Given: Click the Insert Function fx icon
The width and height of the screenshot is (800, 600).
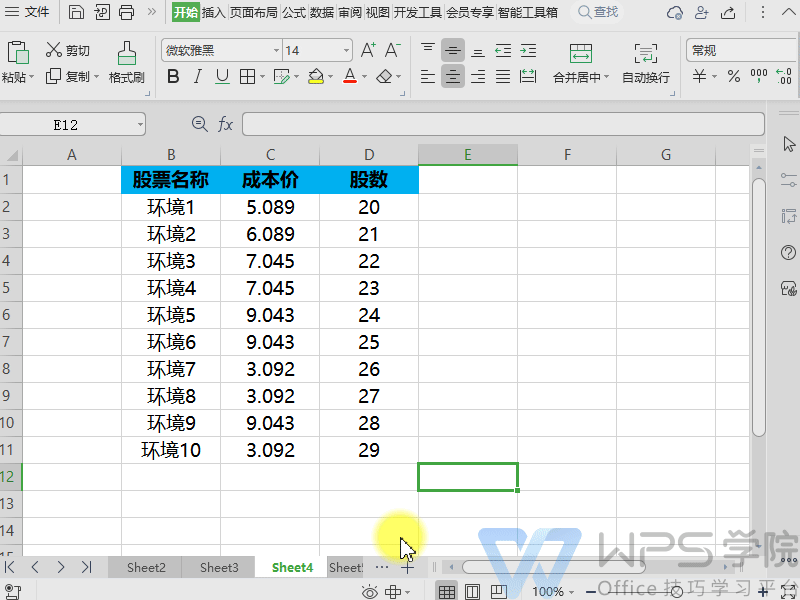Looking at the screenshot, I should click(x=226, y=124).
